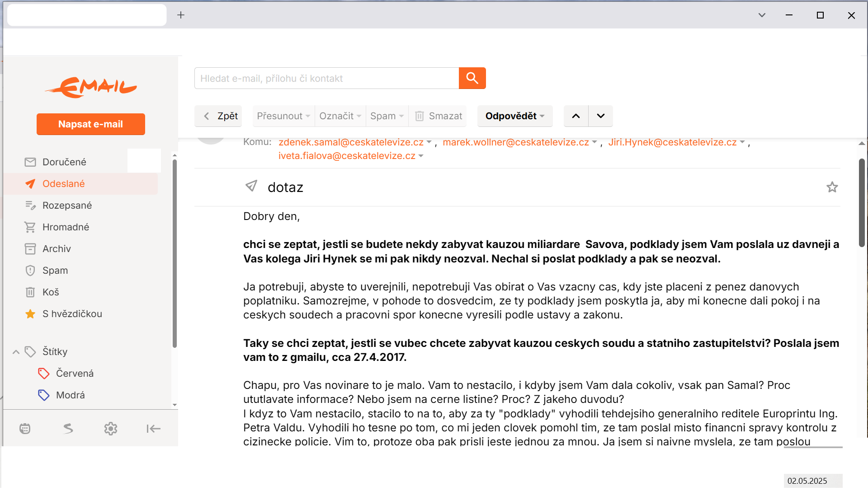Screen dimensions: 868x491
Task: Open the Označit mark dropdown
Action: 340,116
